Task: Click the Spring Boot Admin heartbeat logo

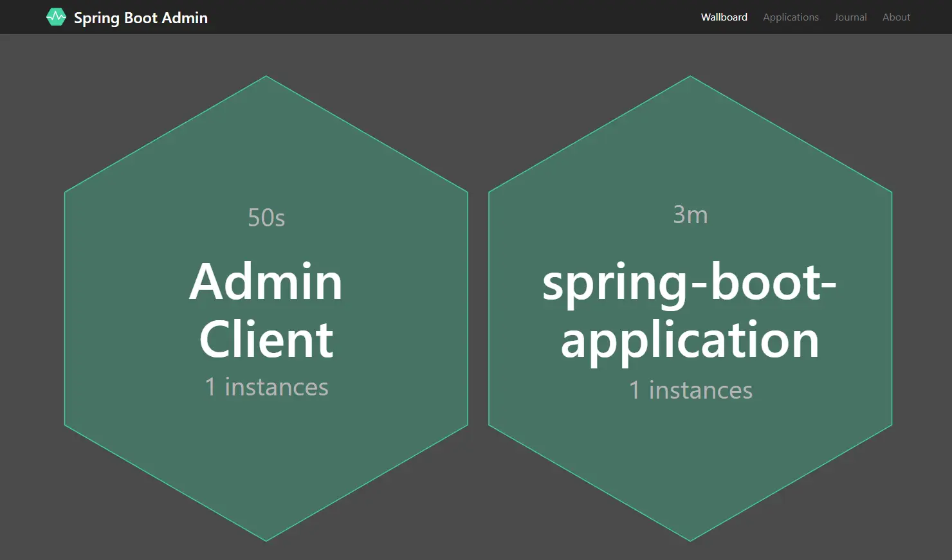Action: [x=56, y=17]
